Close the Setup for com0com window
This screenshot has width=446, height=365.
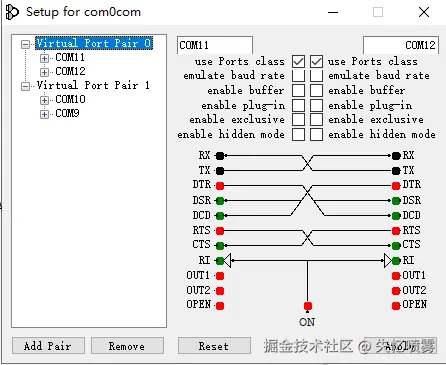click(424, 13)
